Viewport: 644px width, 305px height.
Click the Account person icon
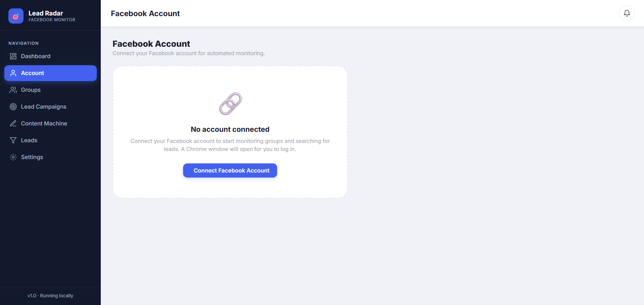coord(13,73)
